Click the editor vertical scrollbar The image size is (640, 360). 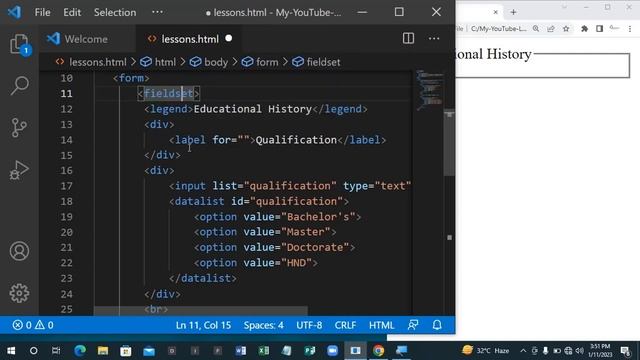pyautogui.click(x=449, y=143)
